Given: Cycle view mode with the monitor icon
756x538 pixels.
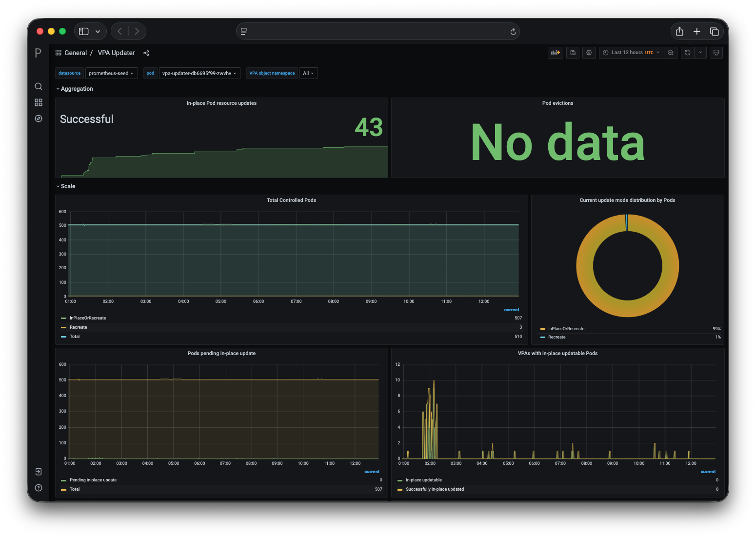Looking at the screenshot, I should [x=716, y=53].
